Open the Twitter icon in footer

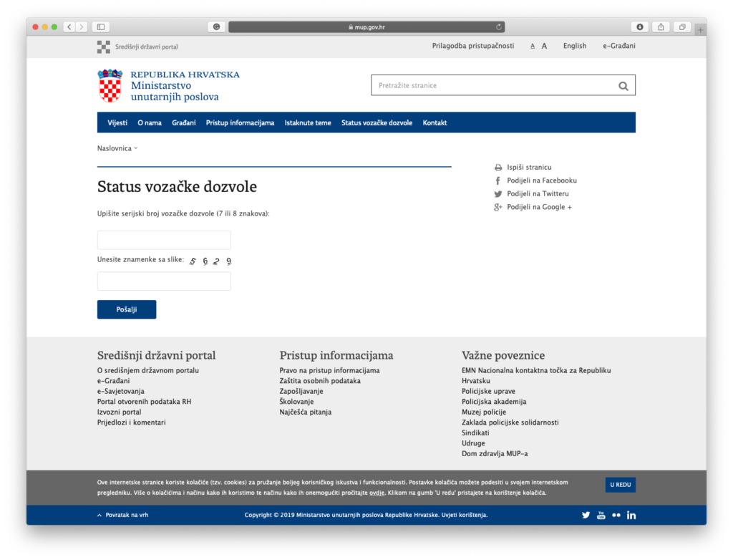(x=586, y=515)
